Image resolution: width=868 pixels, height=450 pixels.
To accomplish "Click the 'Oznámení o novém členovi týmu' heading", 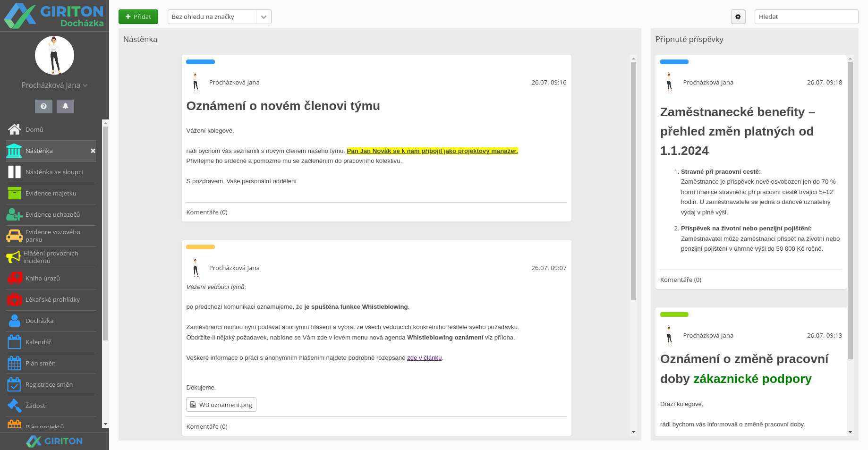I will tap(283, 106).
